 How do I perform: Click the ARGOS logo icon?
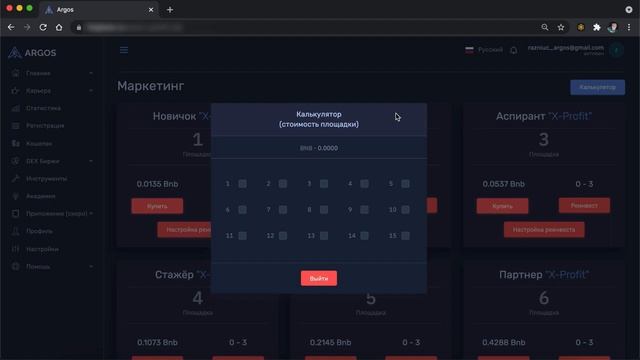[x=14, y=53]
